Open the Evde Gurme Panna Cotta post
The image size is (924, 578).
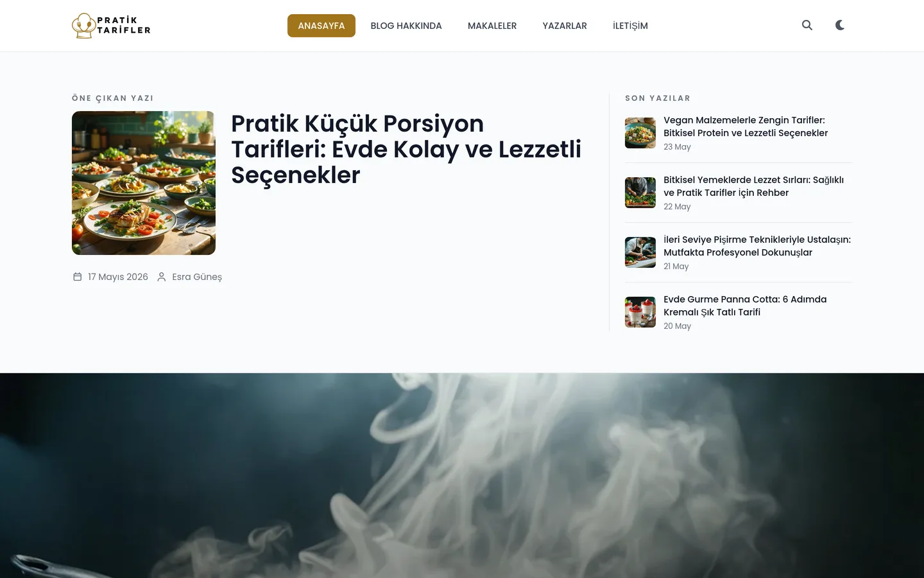pyautogui.click(x=745, y=306)
